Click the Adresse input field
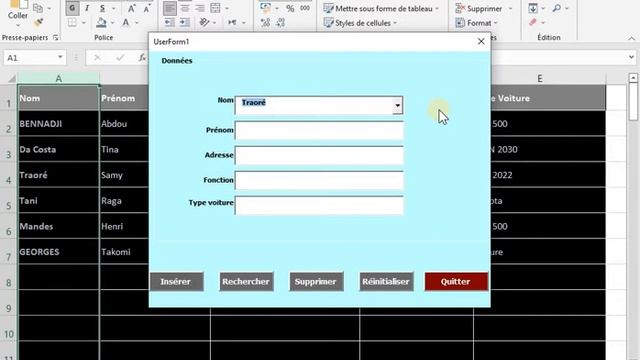 [x=319, y=155]
